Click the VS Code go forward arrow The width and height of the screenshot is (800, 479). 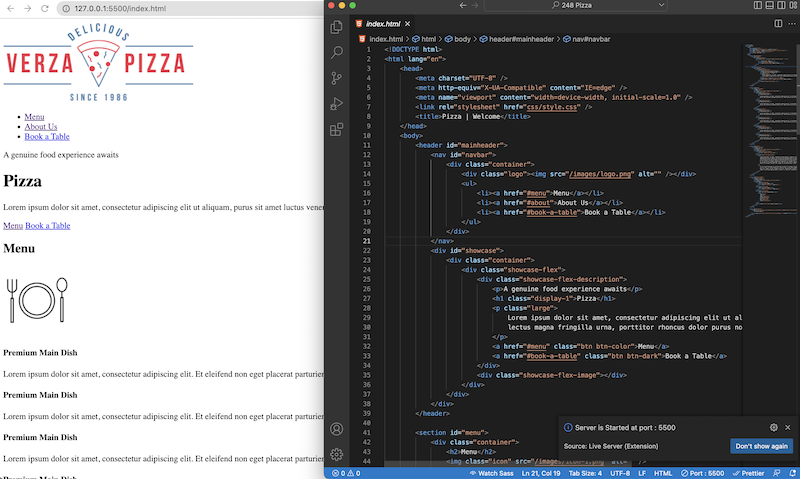[x=474, y=5]
